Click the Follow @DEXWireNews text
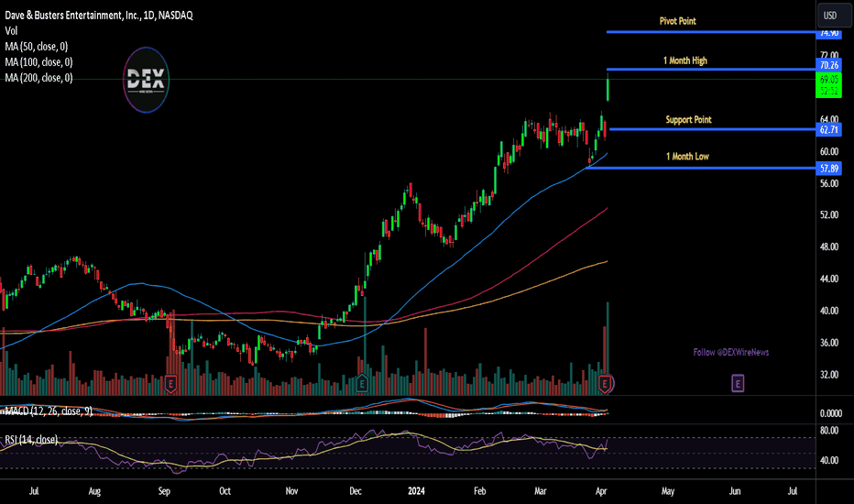The height and width of the screenshot is (504, 854). [731, 353]
